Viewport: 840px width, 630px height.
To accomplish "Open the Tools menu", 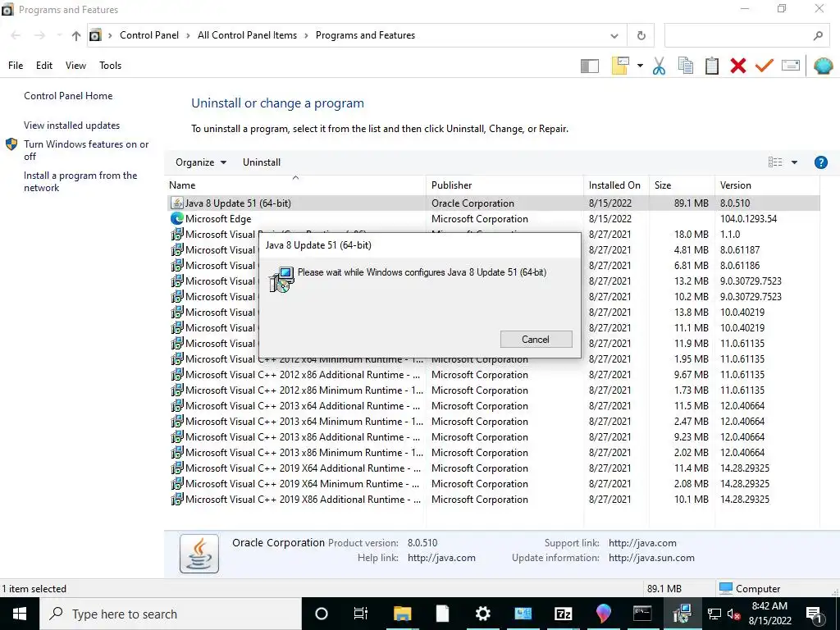I will (x=111, y=66).
